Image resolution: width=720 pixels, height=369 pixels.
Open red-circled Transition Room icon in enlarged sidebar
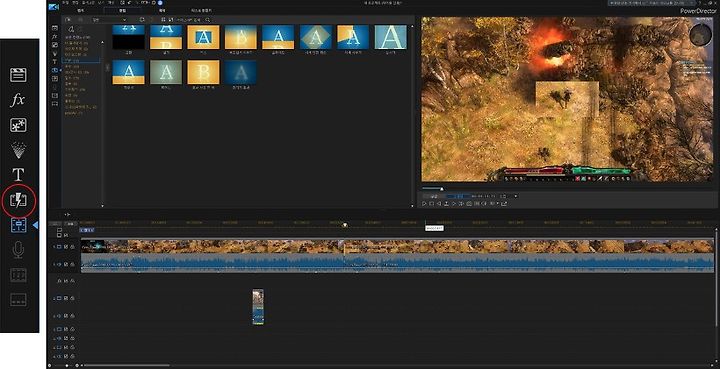(x=18, y=200)
